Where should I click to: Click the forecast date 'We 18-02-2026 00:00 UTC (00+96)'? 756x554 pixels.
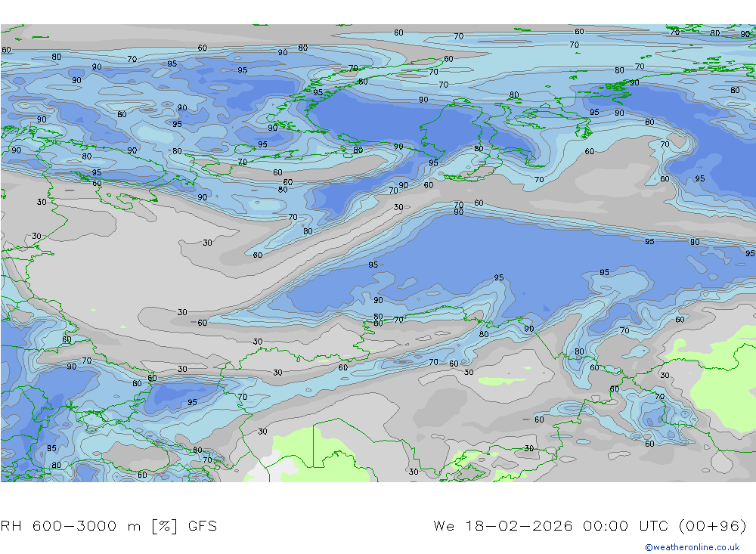point(590,525)
